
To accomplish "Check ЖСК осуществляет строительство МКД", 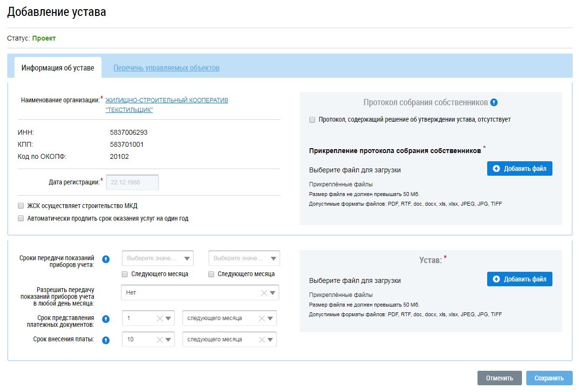I will pos(21,206).
